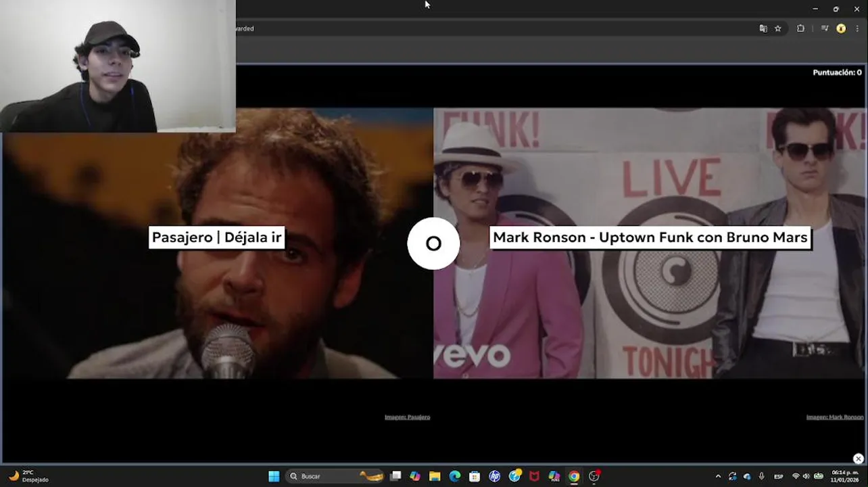Viewport: 868px width, 487px height.
Task: Open McAfee from the taskbar
Action: (x=534, y=476)
